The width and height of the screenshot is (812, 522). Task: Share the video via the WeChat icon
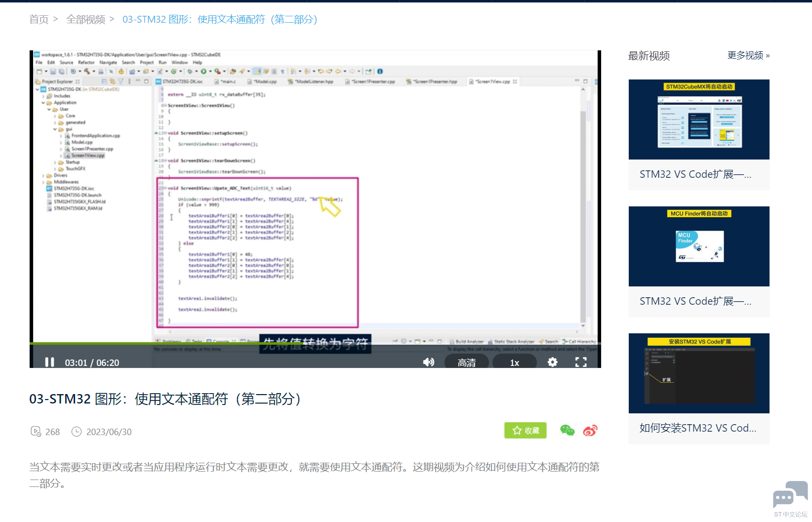[567, 430]
